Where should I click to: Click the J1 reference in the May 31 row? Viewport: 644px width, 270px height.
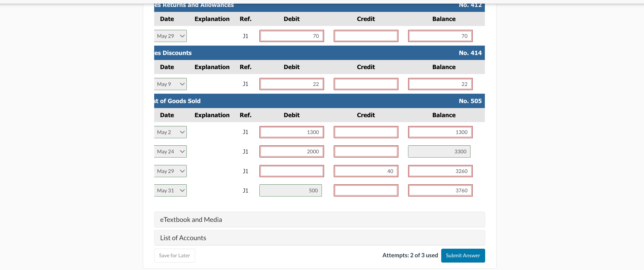coord(245,190)
